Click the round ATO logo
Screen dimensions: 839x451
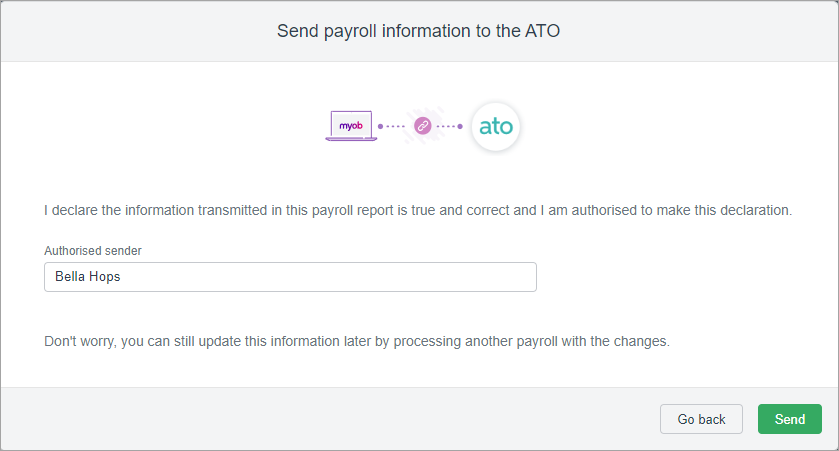(x=496, y=127)
